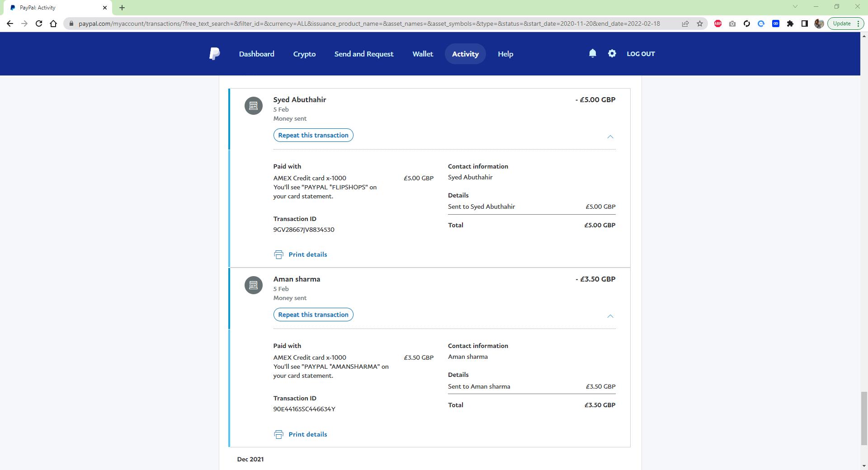Screen dimensions: 868x470
Task: Reload the page in browser
Action: [x=39, y=23]
